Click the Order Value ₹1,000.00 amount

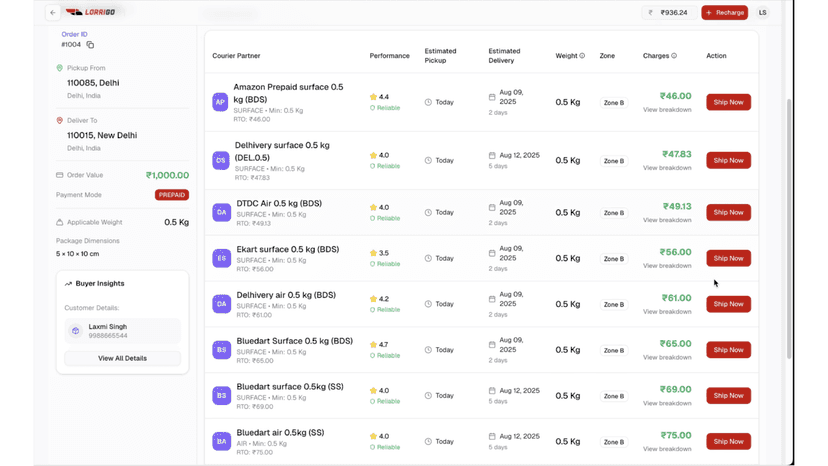click(x=167, y=175)
